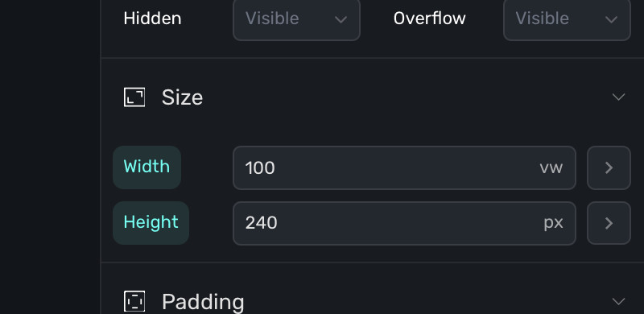Click the Padding section heading
The width and height of the screenshot is (644, 314).
[203, 302]
